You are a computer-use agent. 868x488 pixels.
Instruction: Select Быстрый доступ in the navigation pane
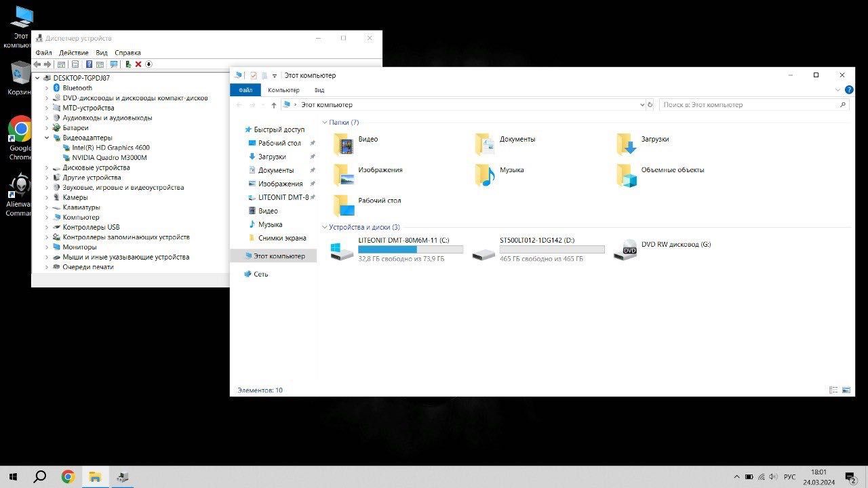click(274, 129)
